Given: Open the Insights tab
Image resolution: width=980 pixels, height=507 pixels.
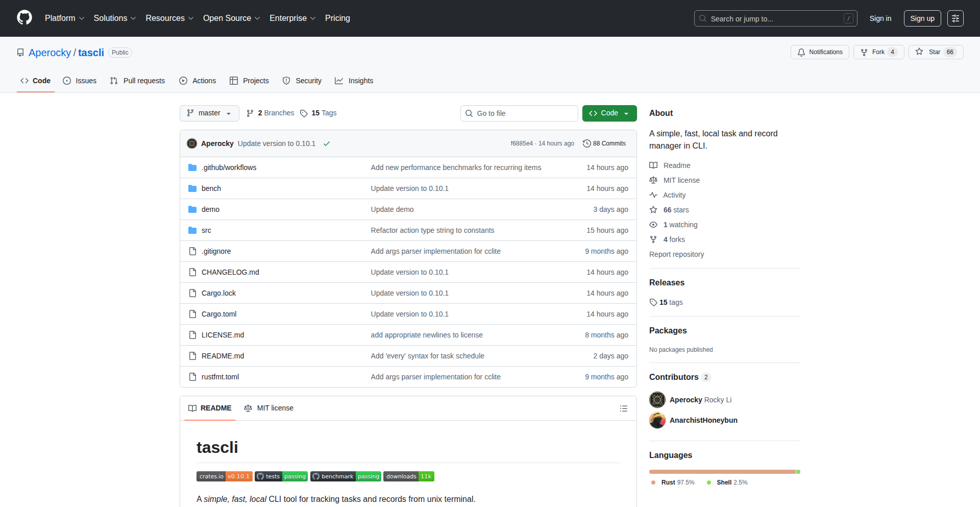Looking at the screenshot, I should pos(361,80).
